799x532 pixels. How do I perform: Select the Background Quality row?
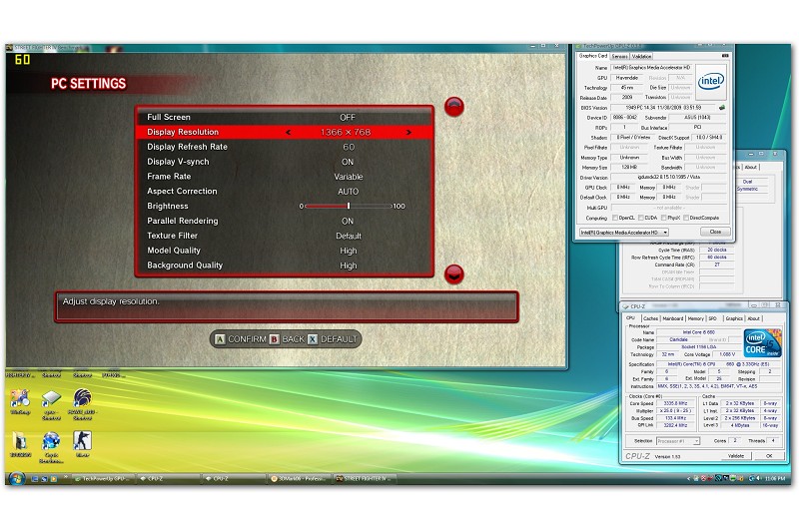coord(285,266)
